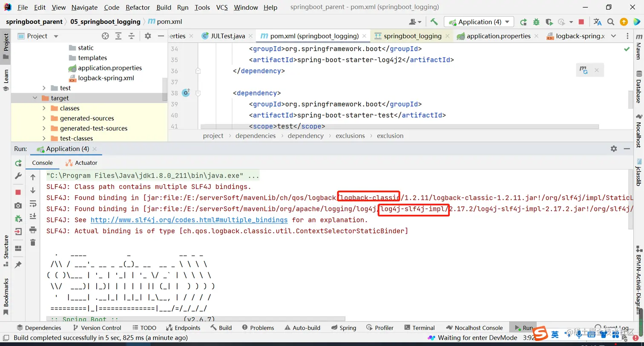This screenshot has height=346, width=644.
Task: Hide the Run tool window
Action: click(627, 149)
